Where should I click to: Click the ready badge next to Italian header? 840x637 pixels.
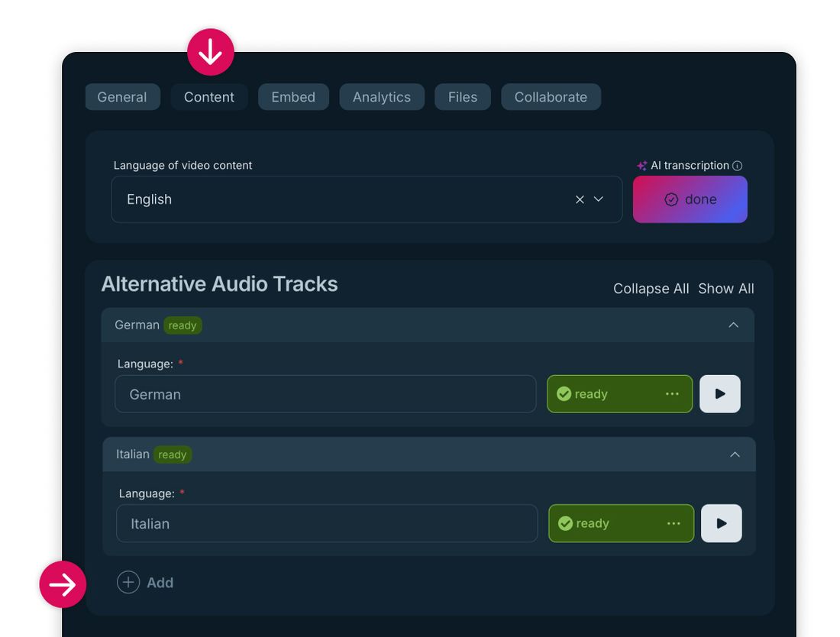click(173, 455)
